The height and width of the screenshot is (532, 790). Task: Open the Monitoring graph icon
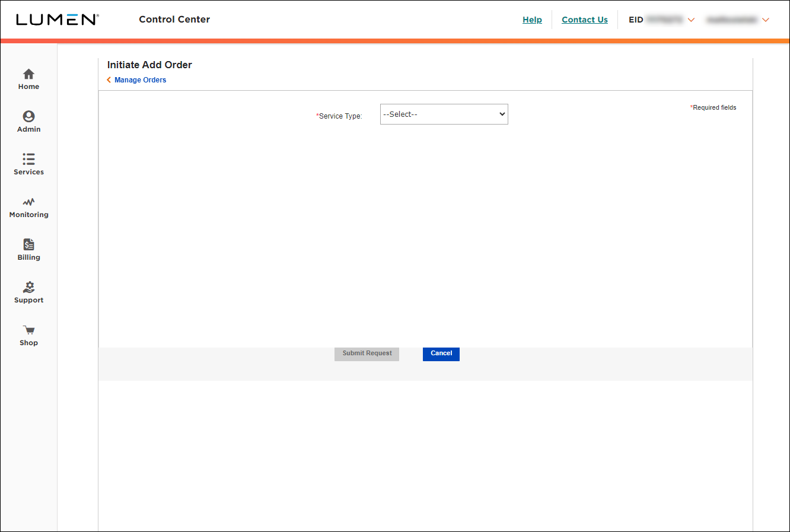(x=28, y=202)
